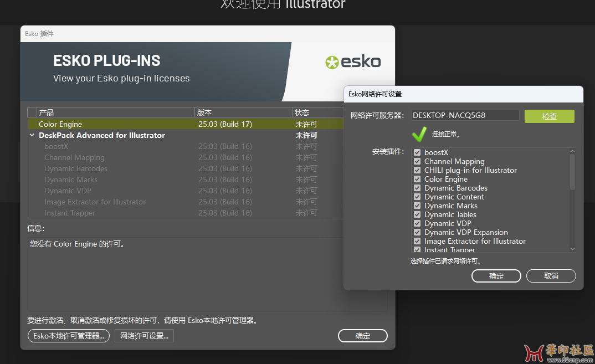Toggle the Dynamic VDP checkbox
The width and height of the screenshot is (595, 364).
point(417,223)
